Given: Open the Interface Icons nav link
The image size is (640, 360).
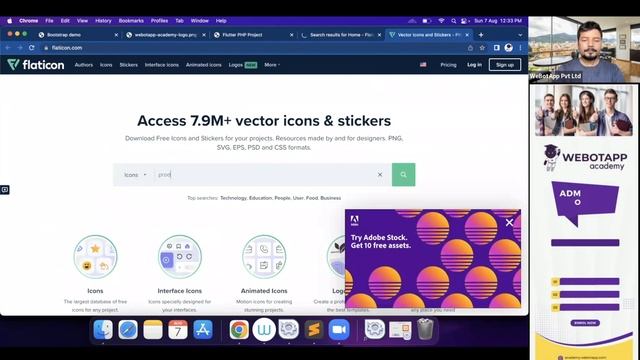Looking at the screenshot, I should point(162,64).
